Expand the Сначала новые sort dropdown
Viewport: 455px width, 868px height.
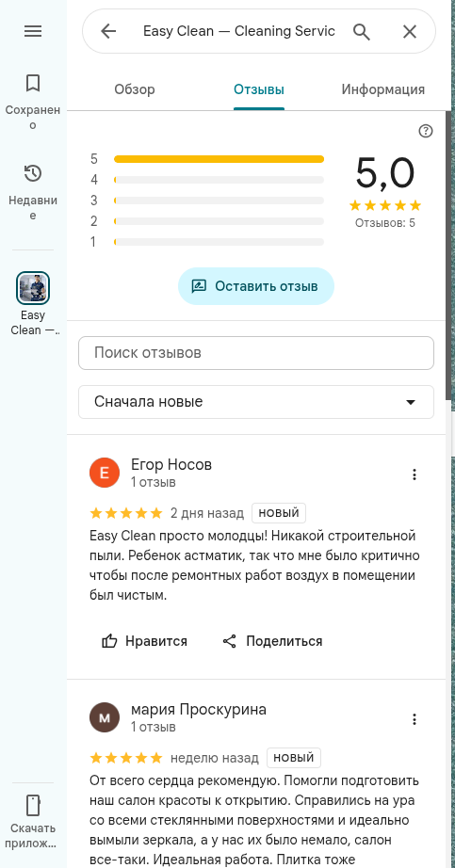pyautogui.click(x=256, y=402)
